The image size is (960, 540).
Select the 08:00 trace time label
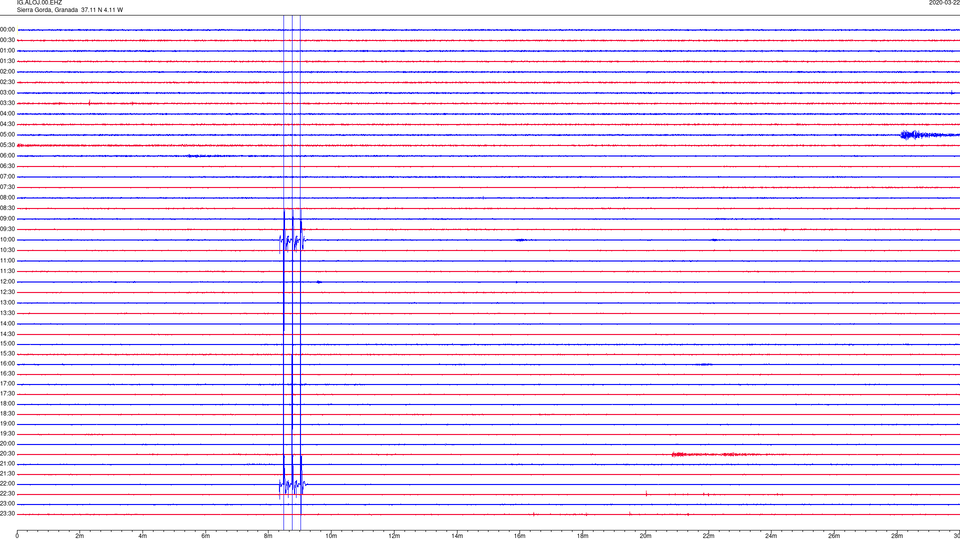tap(7, 198)
